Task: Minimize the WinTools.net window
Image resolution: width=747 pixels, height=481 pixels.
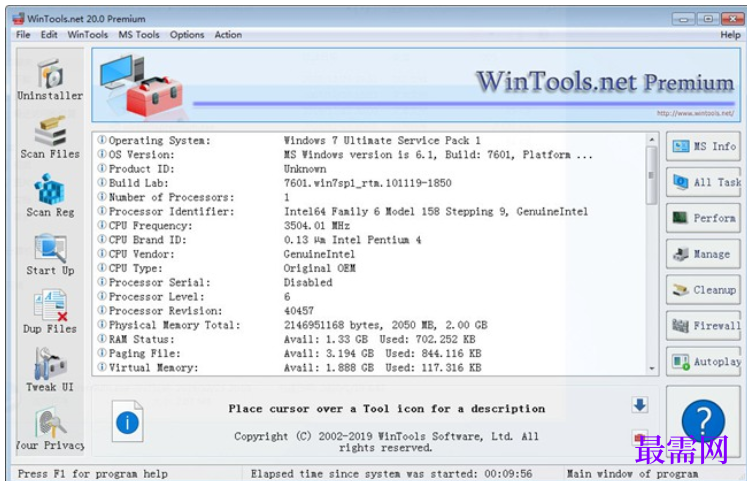Action: [684, 19]
